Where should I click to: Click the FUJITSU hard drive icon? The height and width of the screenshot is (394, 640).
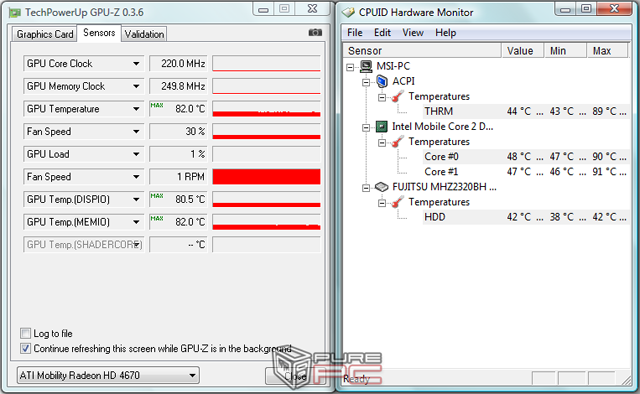click(381, 187)
